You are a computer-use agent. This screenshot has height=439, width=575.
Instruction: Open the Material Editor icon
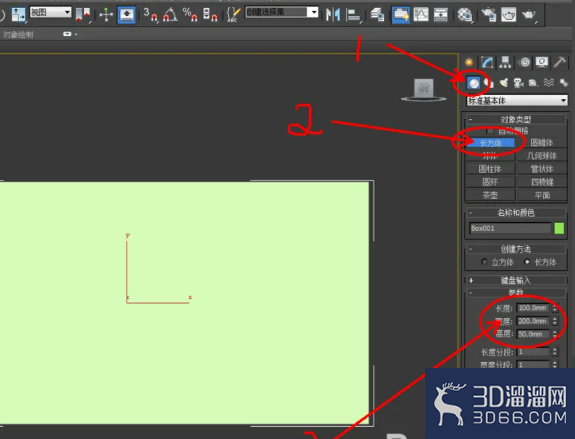coord(465,15)
